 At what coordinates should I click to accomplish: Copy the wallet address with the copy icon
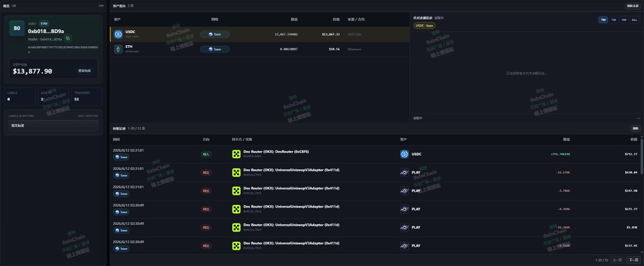click(68, 39)
